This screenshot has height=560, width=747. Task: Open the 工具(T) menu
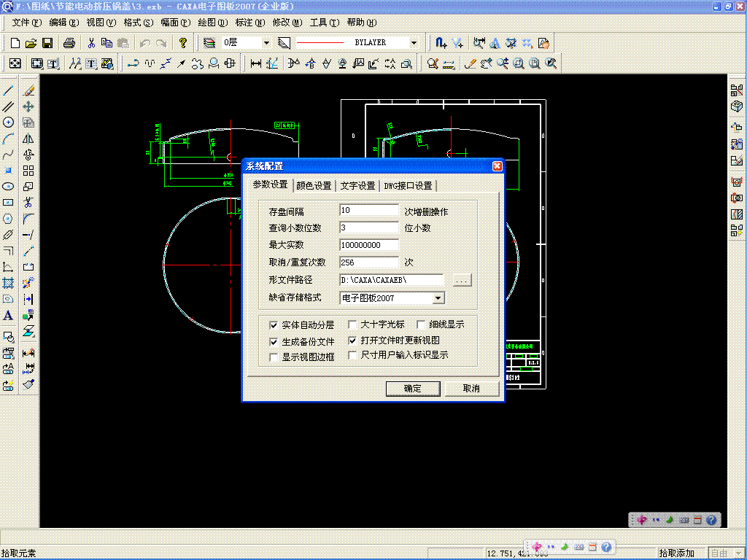click(x=325, y=23)
